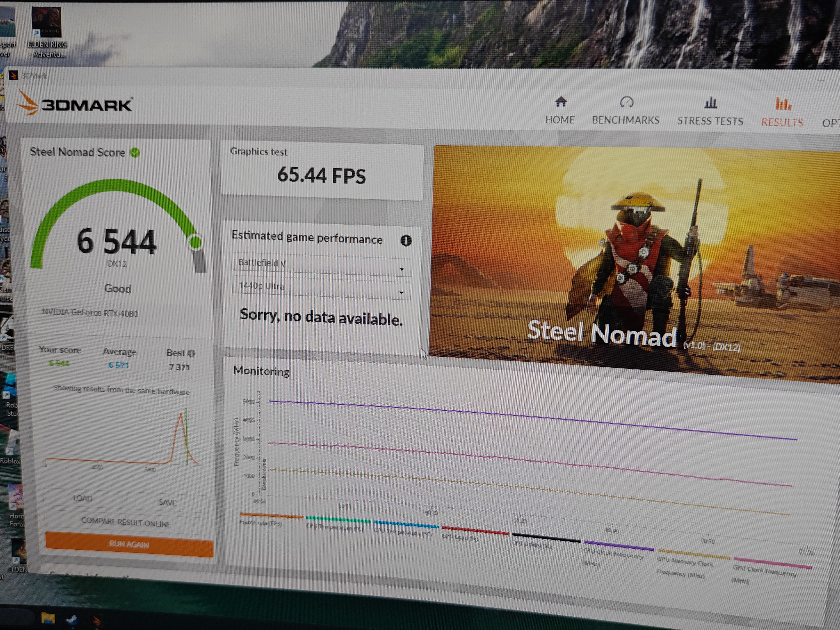The width and height of the screenshot is (840, 630).
Task: Open Benchmarks via the gauge icon
Action: coord(627,102)
